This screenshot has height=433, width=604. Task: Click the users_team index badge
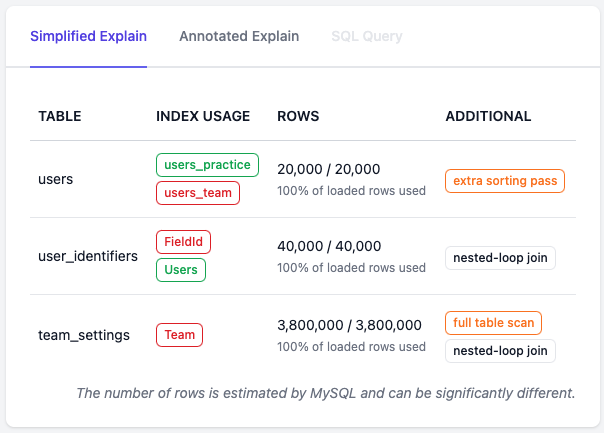[x=198, y=193]
